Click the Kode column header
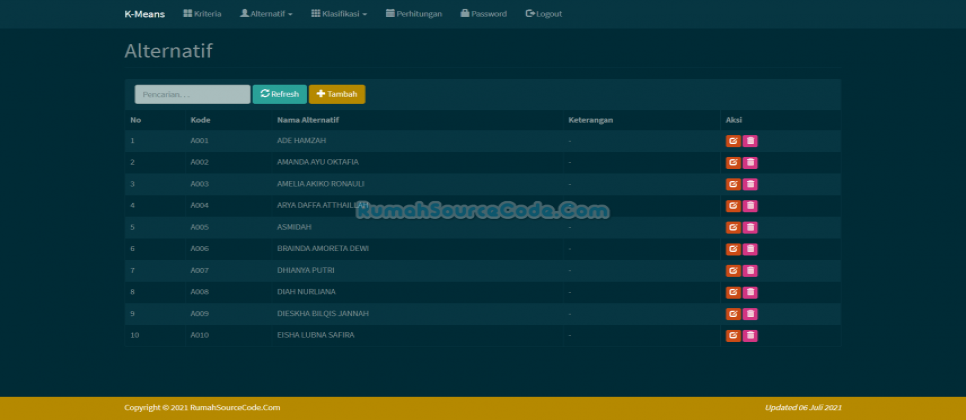Screen dimensions: 966x420 point(200,120)
